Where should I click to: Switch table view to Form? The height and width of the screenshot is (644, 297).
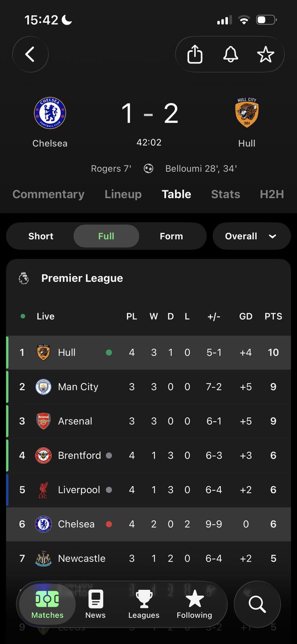(x=172, y=236)
